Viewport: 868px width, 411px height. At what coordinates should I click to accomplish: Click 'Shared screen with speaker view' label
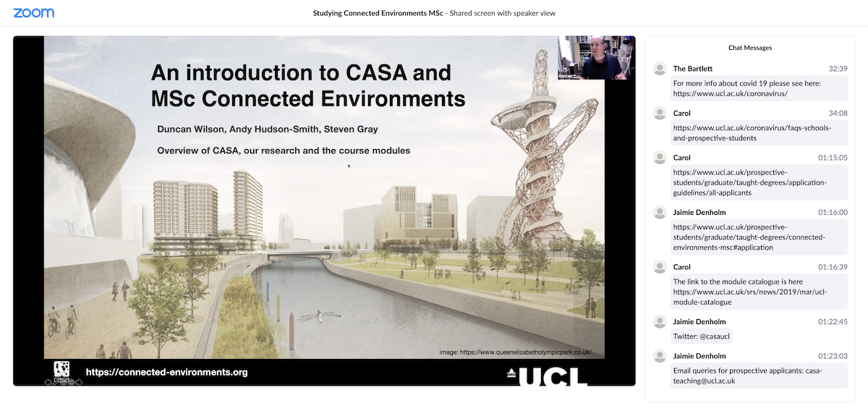502,13
